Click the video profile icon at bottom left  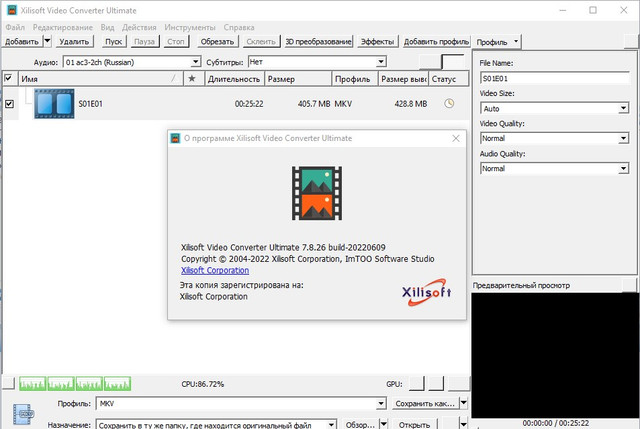(x=23, y=414)
